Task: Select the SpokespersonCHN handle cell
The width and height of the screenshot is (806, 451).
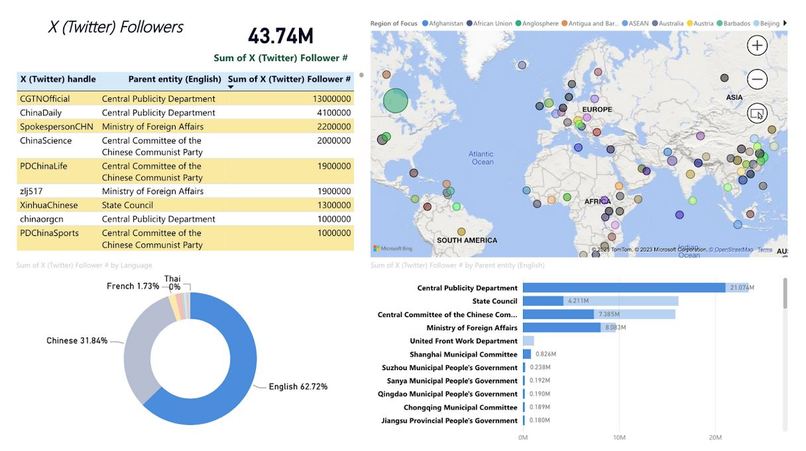Action: point(57,127)
